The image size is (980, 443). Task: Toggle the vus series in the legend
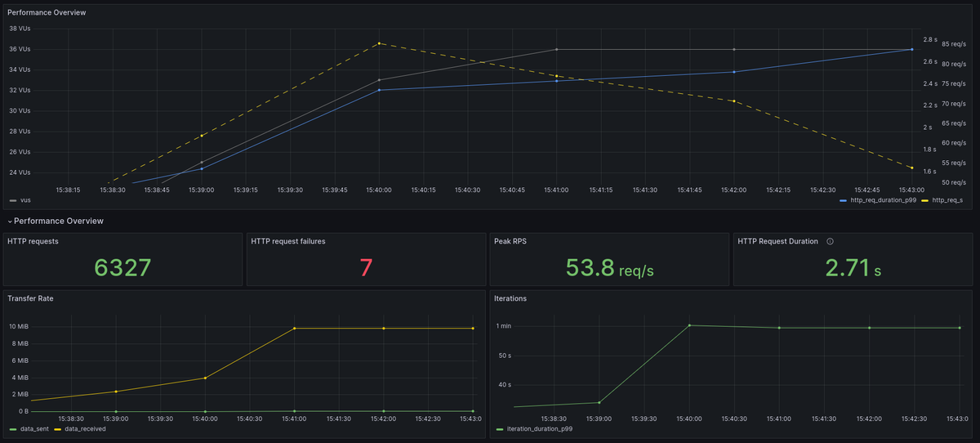click(x=25, y=200)
